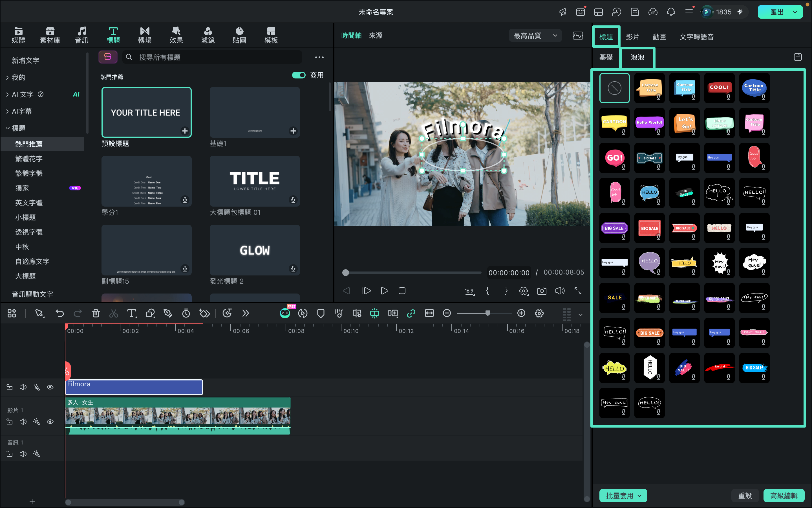Collapse the 標題 category tree

tap(7, 128)
